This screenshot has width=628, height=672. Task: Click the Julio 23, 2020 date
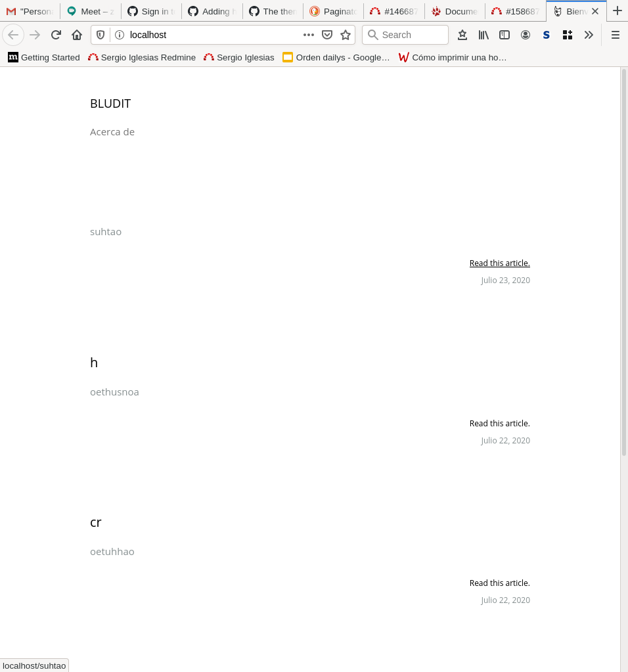tap(505, 280)
